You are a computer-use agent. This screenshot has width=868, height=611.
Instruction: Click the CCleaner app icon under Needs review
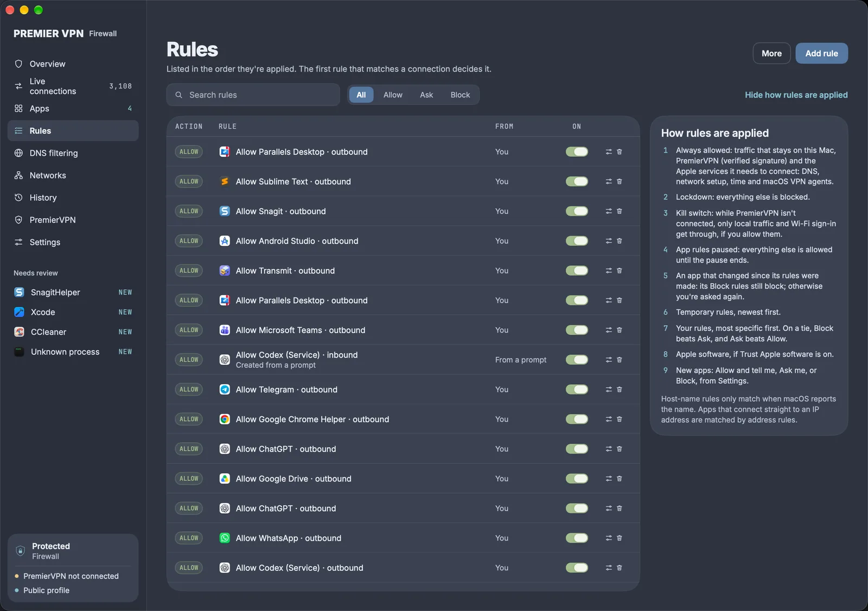point(19,332)
